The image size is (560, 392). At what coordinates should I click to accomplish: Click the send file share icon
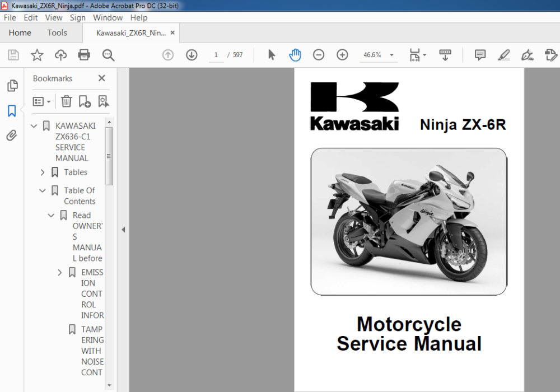point(550,55)
